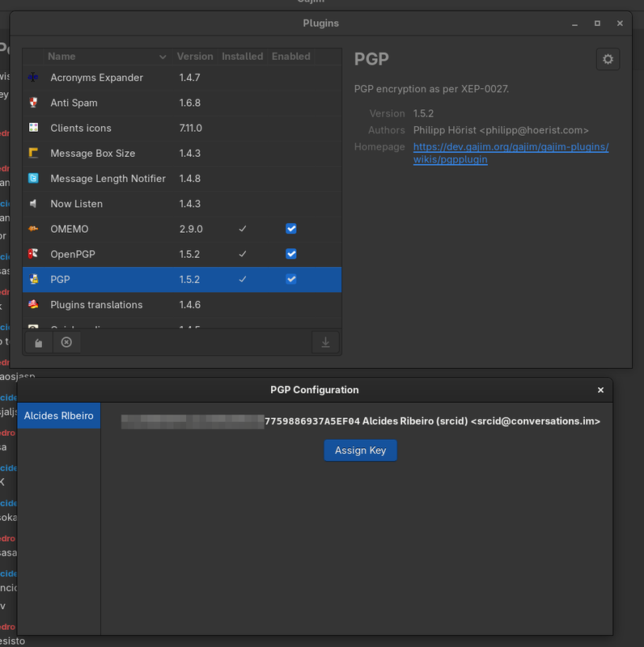This screenshot has height=647, width=644.
Task: Open PGP plugin settings gear
Action: click(608, 59)
